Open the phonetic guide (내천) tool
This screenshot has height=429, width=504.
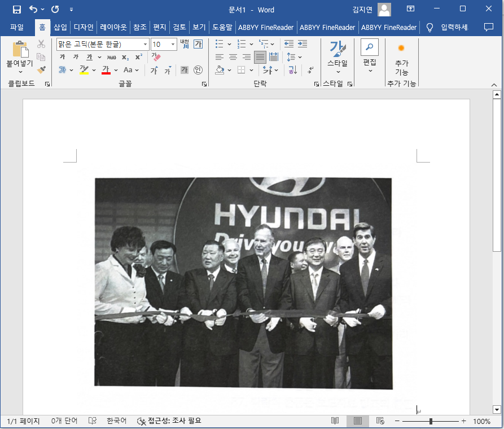185,43
